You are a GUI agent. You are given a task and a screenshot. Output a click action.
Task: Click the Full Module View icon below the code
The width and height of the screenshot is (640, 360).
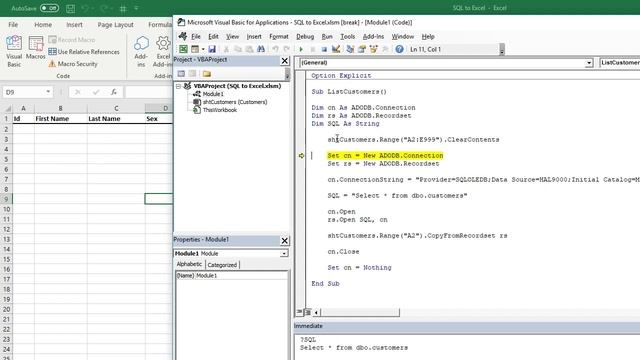pyautogui.click(x=308, y=312)
